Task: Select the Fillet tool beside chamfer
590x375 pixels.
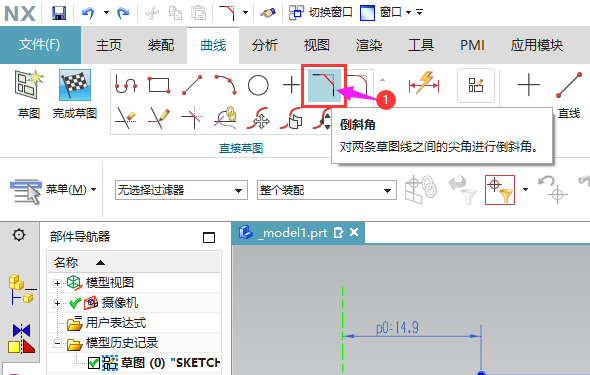Action: [x=357, y=84]
